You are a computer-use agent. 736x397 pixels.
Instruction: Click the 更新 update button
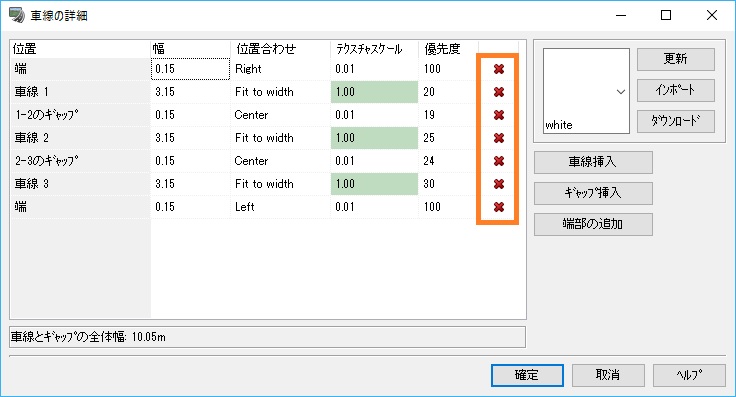tap(675, 59)
